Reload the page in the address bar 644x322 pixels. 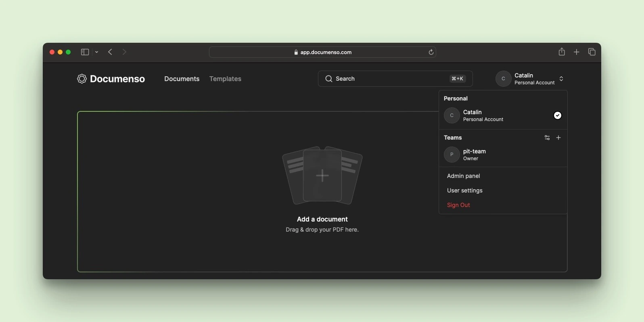(x=431, y=52)
